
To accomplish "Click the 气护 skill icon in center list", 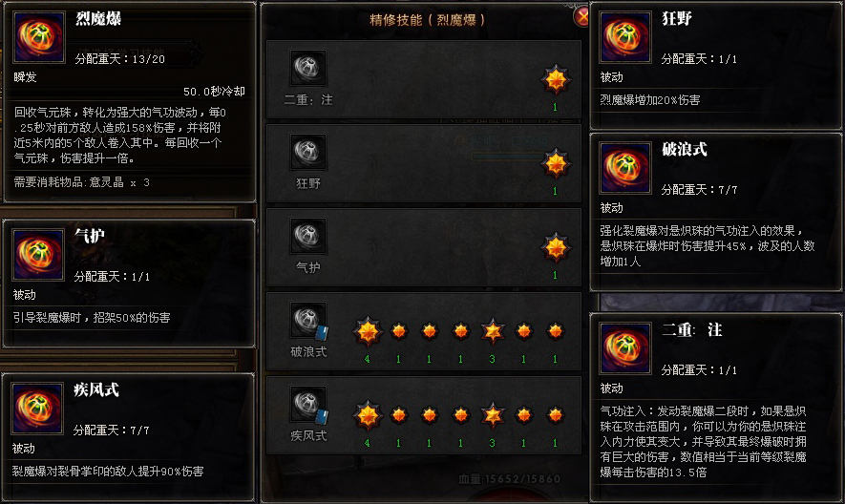I will (x=308, y=236).
